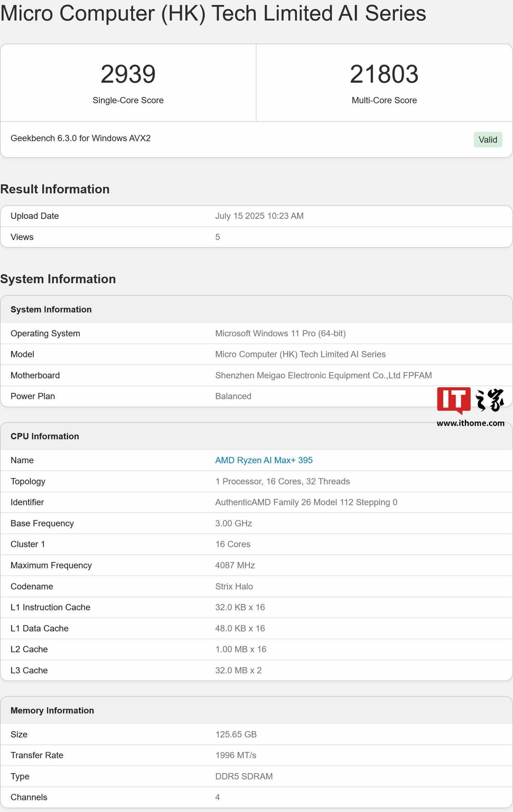Click the Single-Core score 2939
The image size is (513, 812).
[x=128, y=74]
